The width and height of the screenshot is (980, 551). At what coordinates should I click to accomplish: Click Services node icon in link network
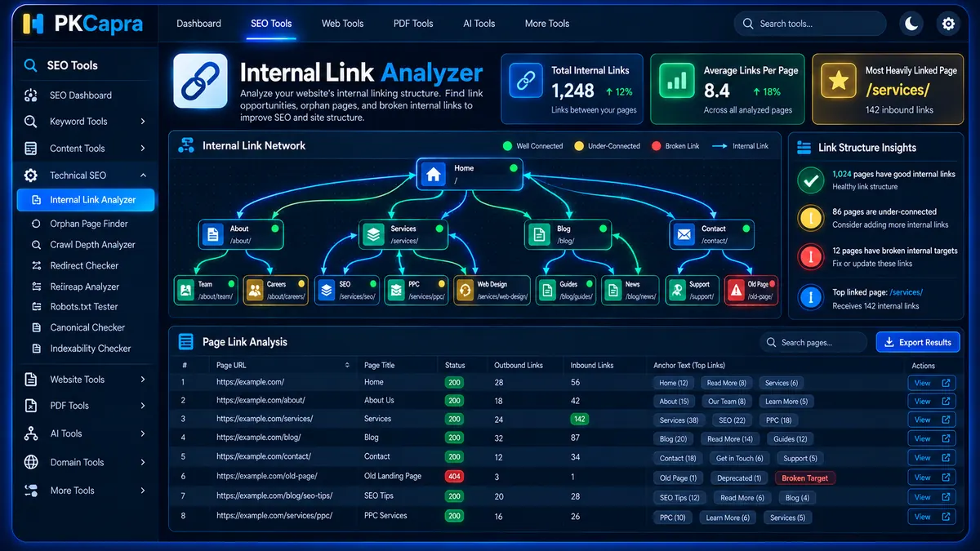tap(373, 235)
